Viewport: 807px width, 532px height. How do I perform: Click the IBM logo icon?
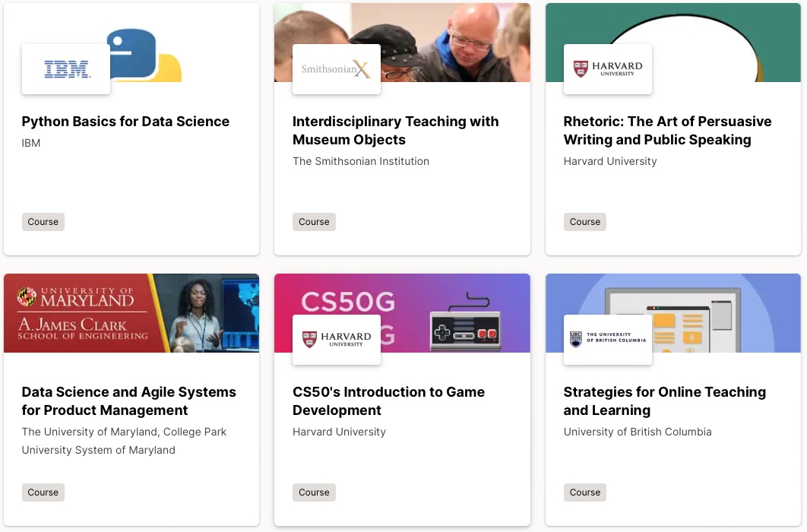[65, 69]
